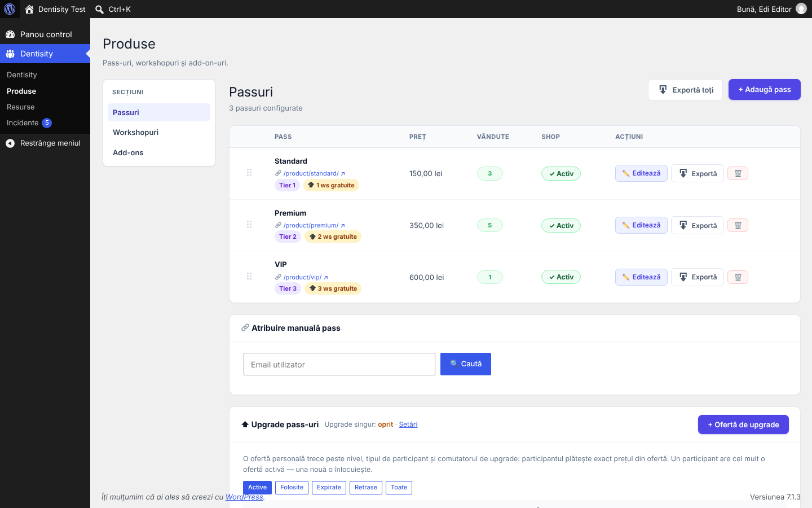Click the Panou control dashboard item
This screenshot has width=812, height=508.
coord(45,34)
